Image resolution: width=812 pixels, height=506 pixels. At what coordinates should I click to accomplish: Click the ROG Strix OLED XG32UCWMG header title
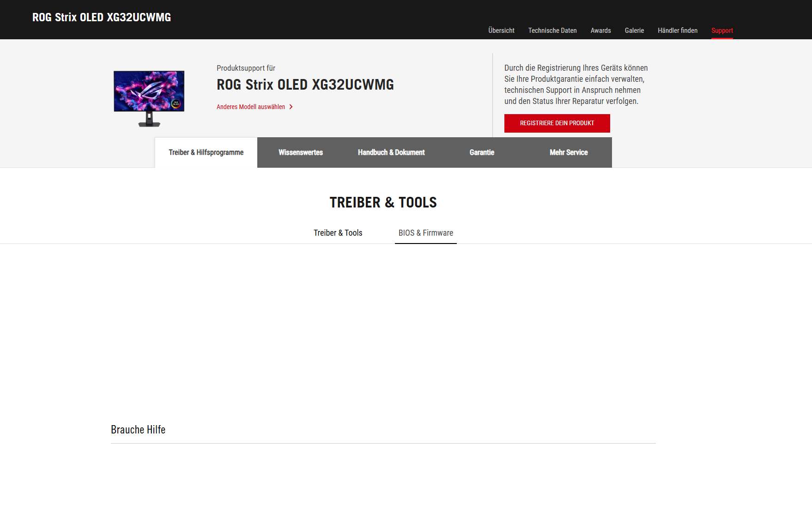click(x=102, y=18)
